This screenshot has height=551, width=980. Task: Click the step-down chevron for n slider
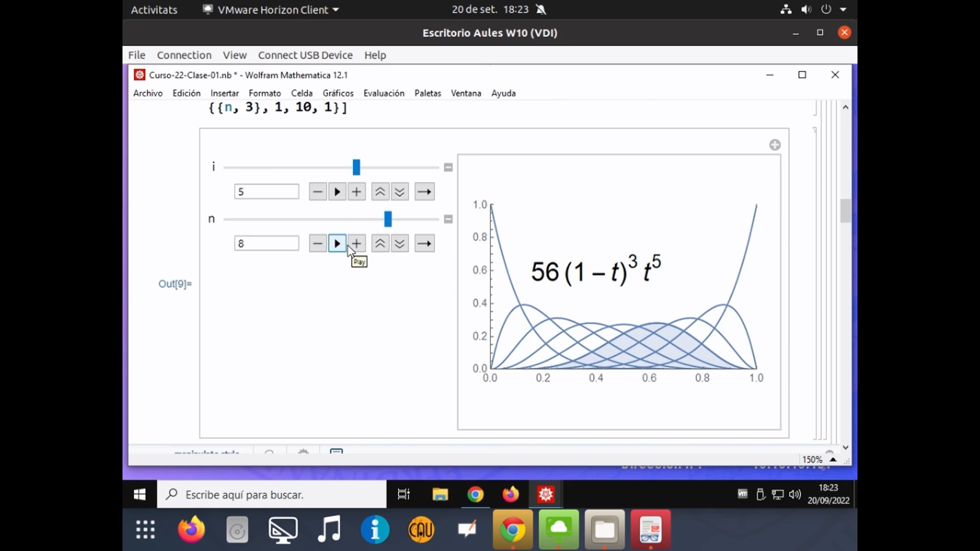399,243
